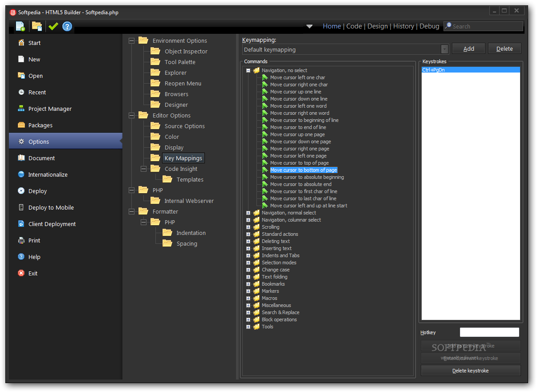Expand the Bookmarks command group
Viewport: 537px width, 392px height.
[248, 284]
